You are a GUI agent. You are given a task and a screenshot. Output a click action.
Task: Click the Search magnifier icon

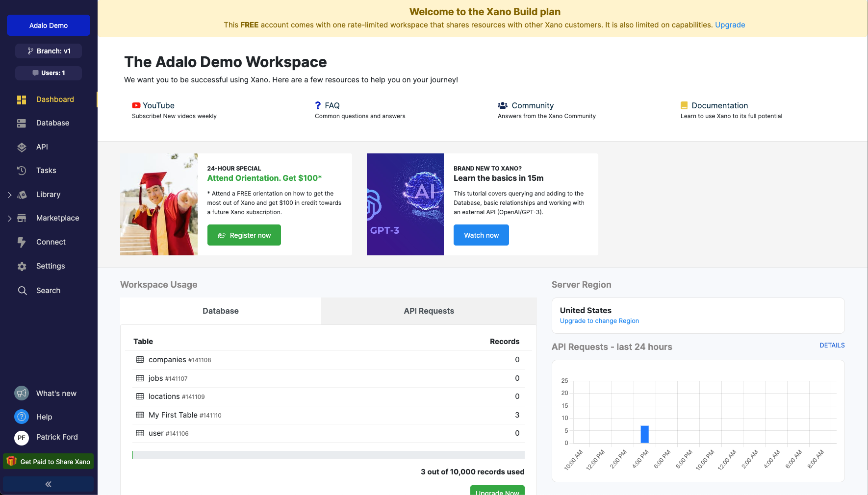[22, 291]
